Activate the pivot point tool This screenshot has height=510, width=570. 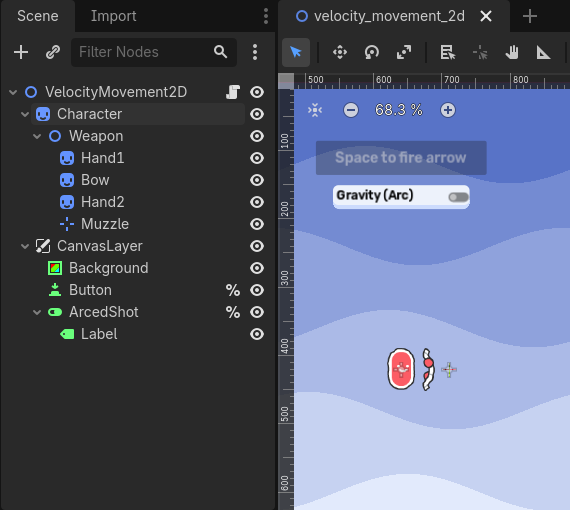[480, 52]
